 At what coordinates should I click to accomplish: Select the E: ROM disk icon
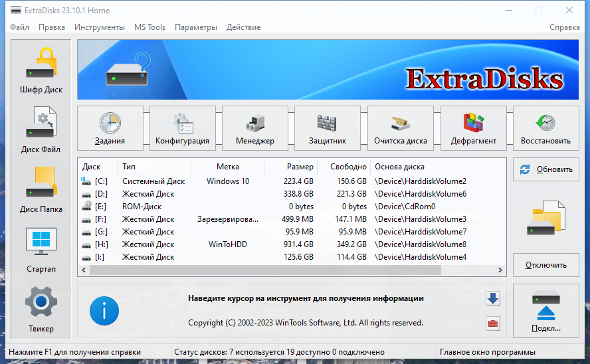click(x=87, y=206)
